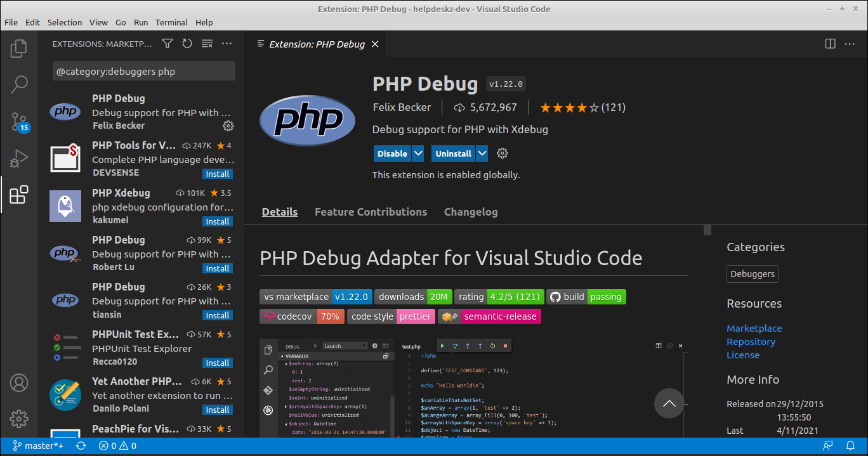
Task: Filter the Marketplace extensions list
Action: [x=167, y=43]
